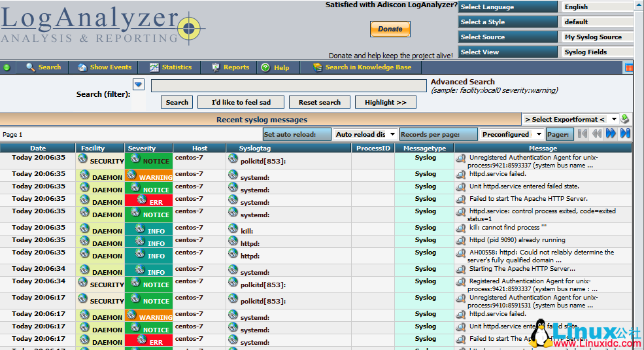Click severity icon in first WARNING row
This screenshot has width=644, height=350.
coord(131,175)
